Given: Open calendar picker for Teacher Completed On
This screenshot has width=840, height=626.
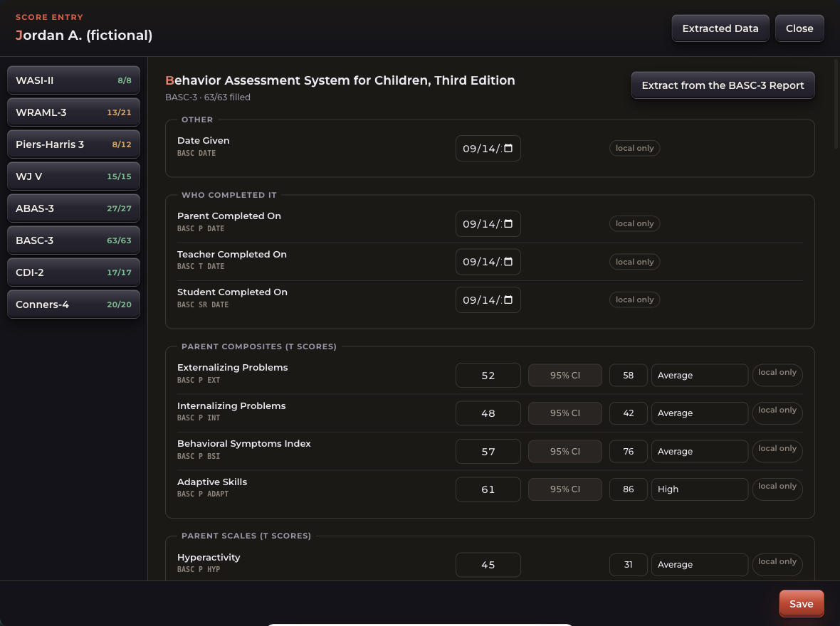Looking at the screenshot, I should (508, 262).
